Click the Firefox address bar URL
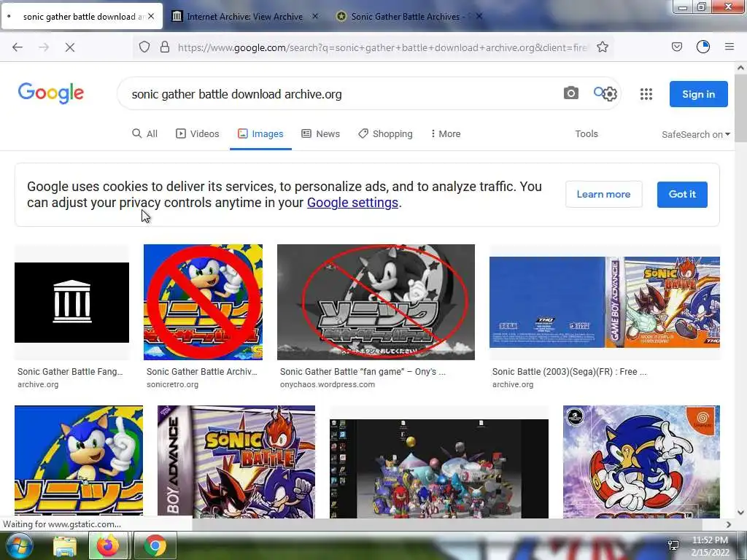The image size is (747, 560). [x=382, y=47]
